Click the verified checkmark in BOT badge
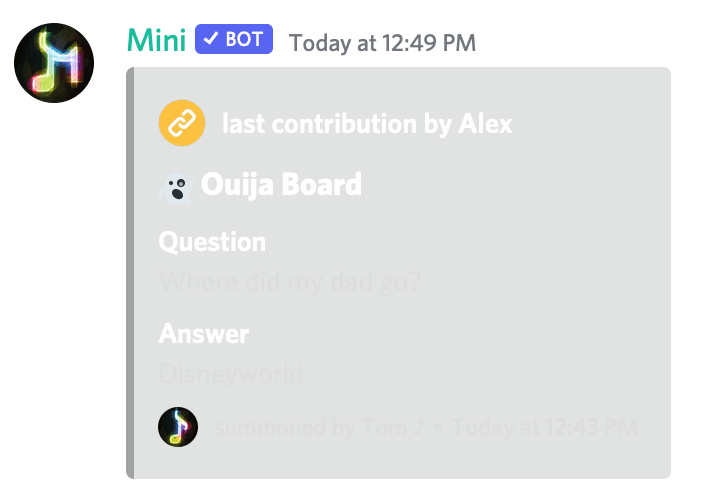This screenshot has width=702, height=487. (210, 39)
